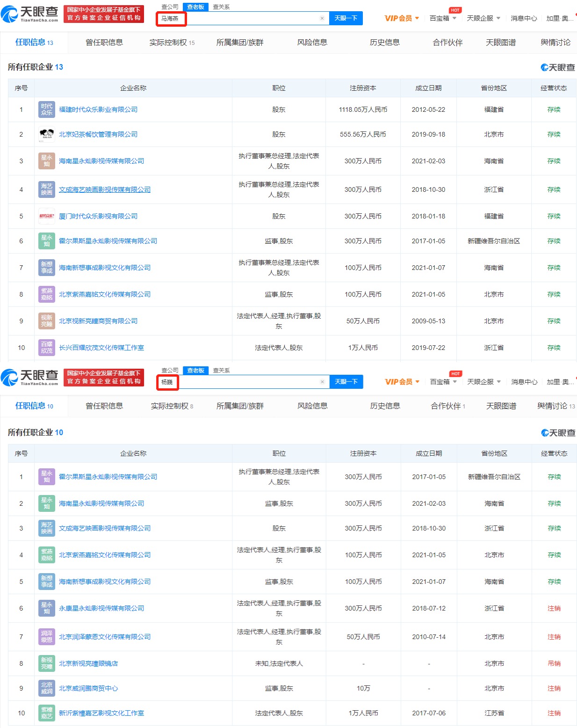577x728 pixels.
Task: Click the position cell 未知,法定代表人
Action: (279, 663)
